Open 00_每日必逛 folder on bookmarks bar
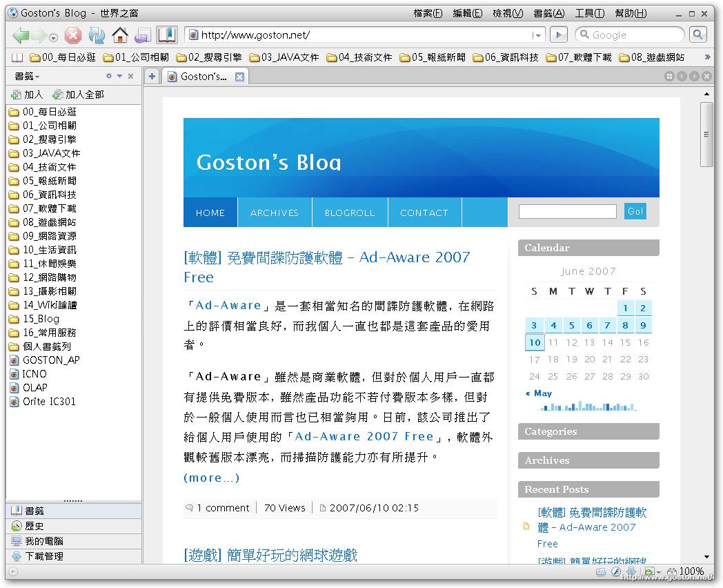Image resolution: width=723 pixels, height=588 pixels. [x=62, y=57]
